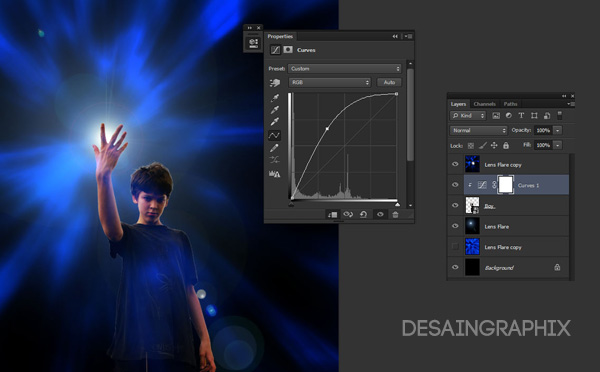The height and width of the screenshot is (372, 600).
Task: Filter layers by pixel layers icon
Action: [x=496, y=116]
